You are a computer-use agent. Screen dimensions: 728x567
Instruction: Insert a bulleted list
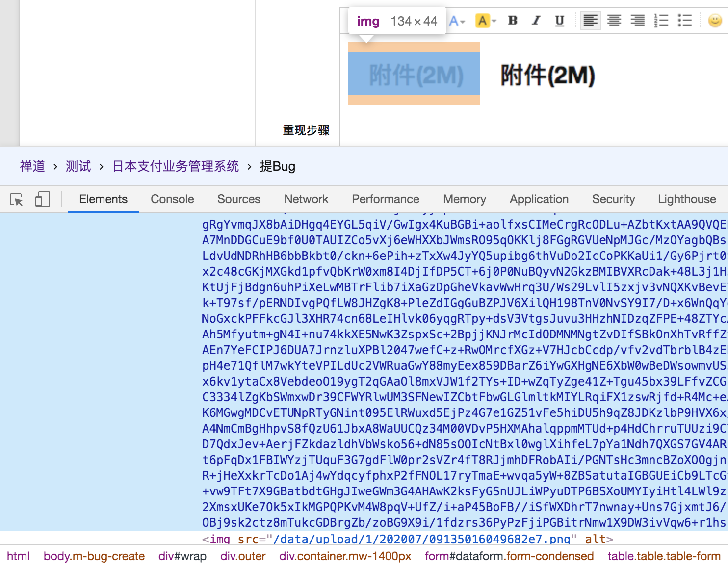point(685,21)
